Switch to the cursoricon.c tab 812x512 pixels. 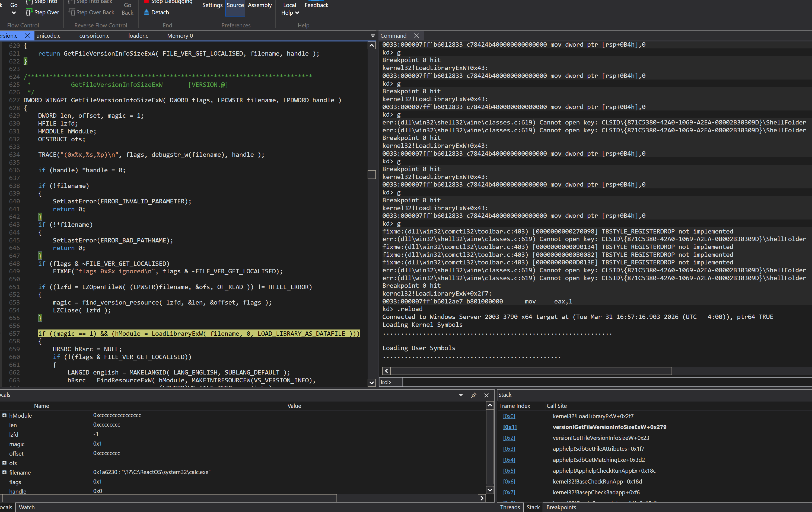94,36
